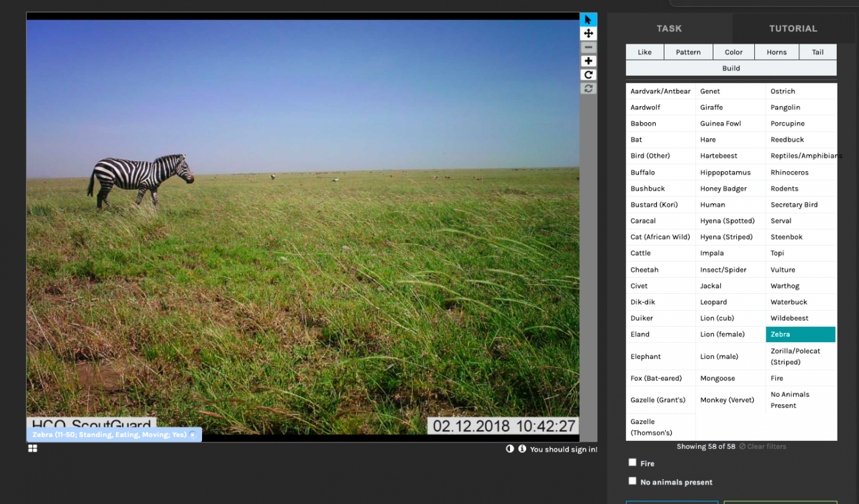This screenshot has width=859, height=504.
Task: Switch to the TASK tab
Action: pyautogui.click(x=669, y=28)
